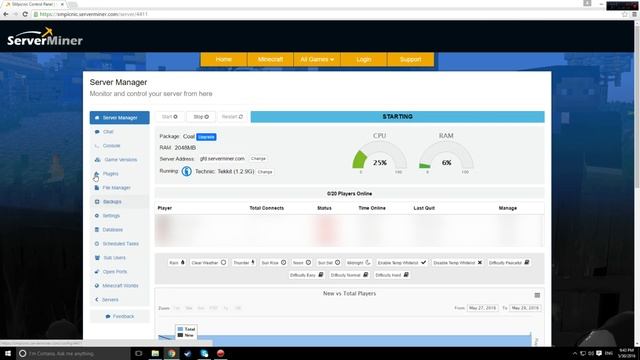Click the blue Upgrade package button
The width and height of the screenshot is (640, 360).
[x=206, y=137]
